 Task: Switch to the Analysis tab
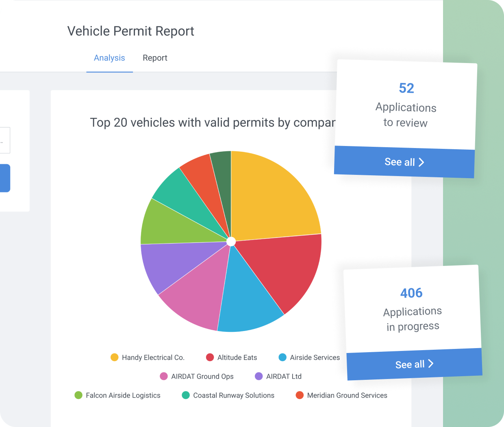[109, 58]
